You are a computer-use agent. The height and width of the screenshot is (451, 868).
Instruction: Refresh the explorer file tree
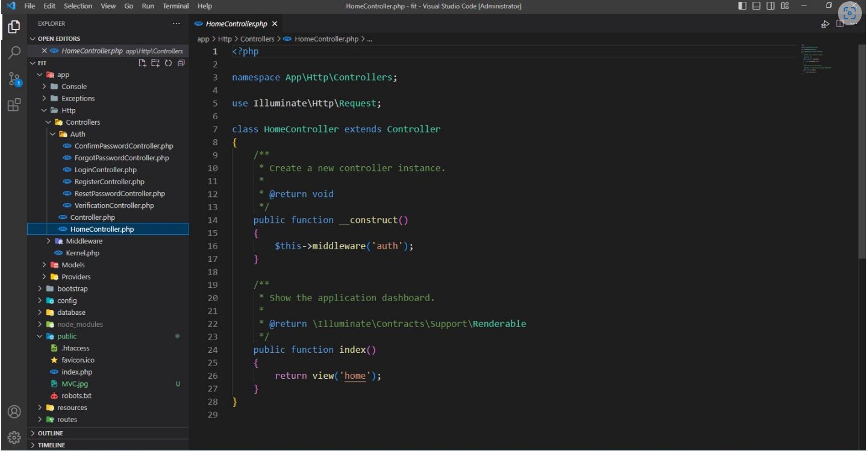click(168, 63)
